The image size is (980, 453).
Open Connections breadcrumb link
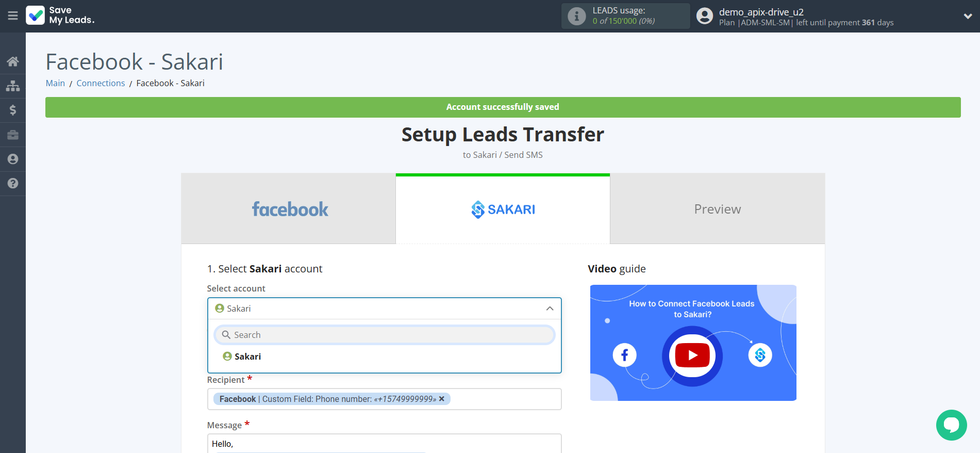(x=101, y=83)
